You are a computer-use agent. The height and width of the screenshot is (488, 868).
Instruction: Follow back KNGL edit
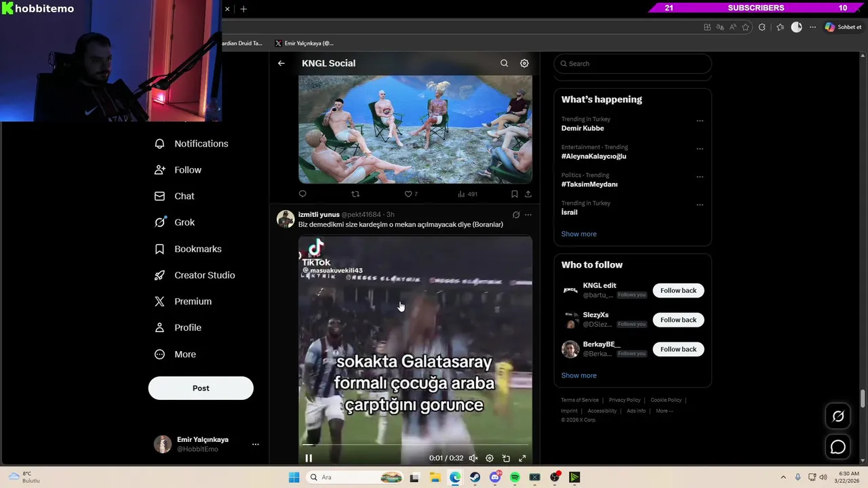click(678, 291)
